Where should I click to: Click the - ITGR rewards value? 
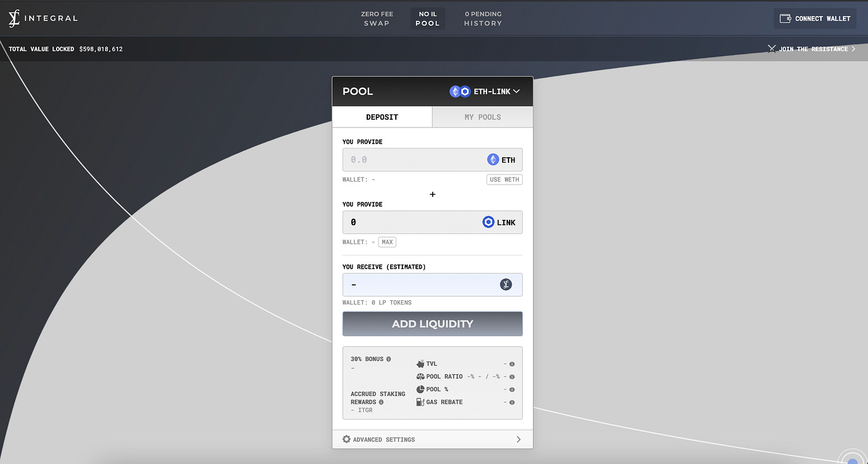[x=362, y=410]
